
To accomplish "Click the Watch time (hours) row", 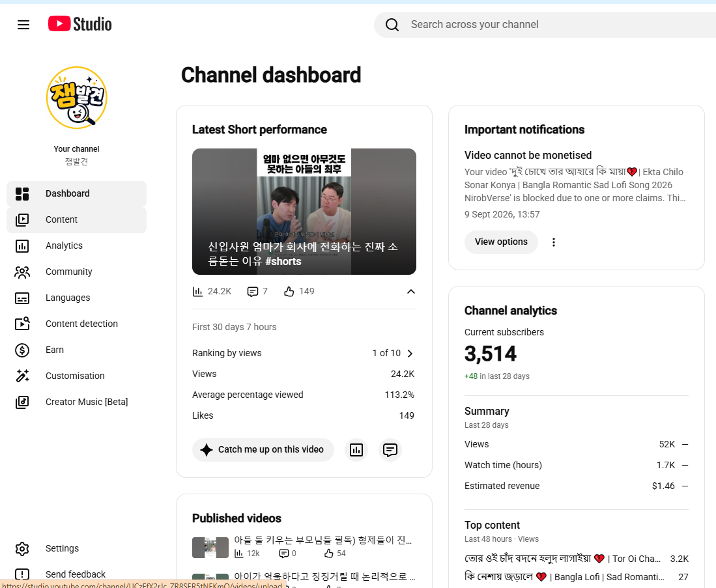I will coord(577,465).
